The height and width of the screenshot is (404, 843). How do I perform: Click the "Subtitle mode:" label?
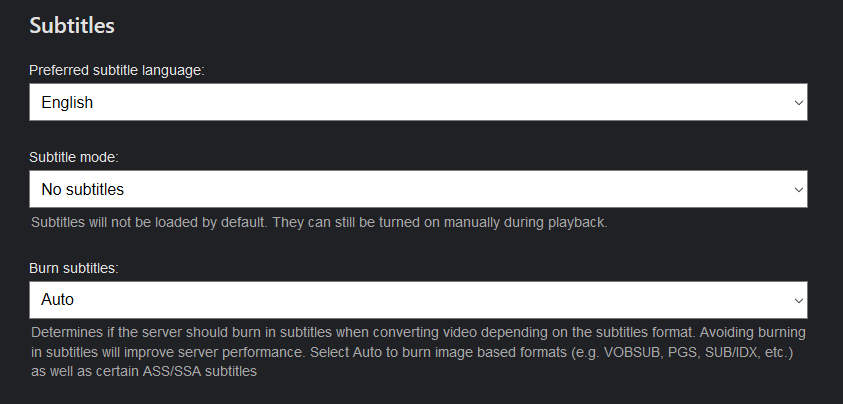[x=74, y=157]
